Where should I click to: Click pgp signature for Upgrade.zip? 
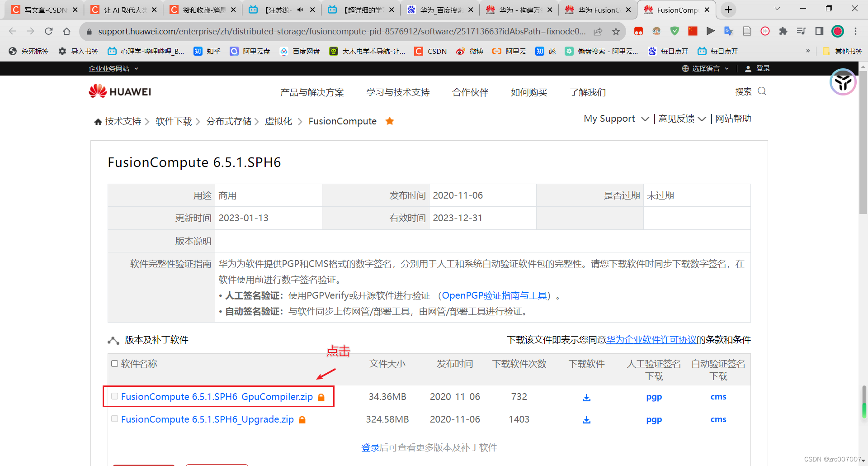(654, 419)
